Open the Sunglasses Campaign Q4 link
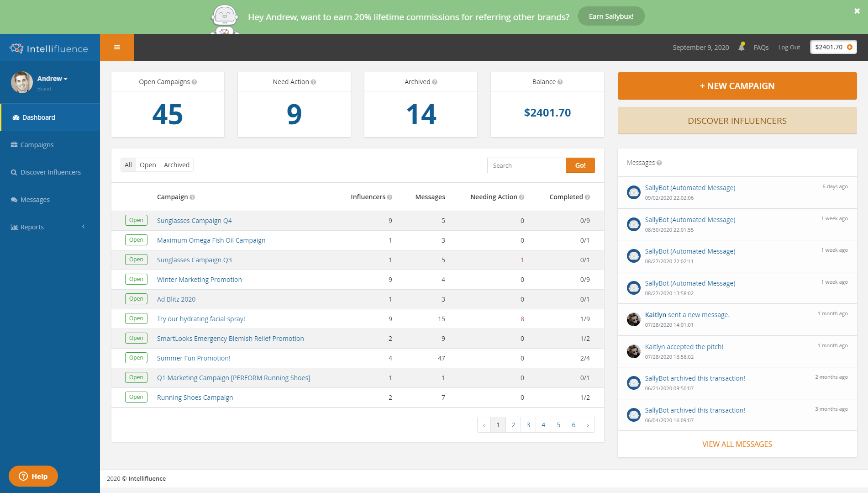868x493 pixels. [x=194, y=221]
